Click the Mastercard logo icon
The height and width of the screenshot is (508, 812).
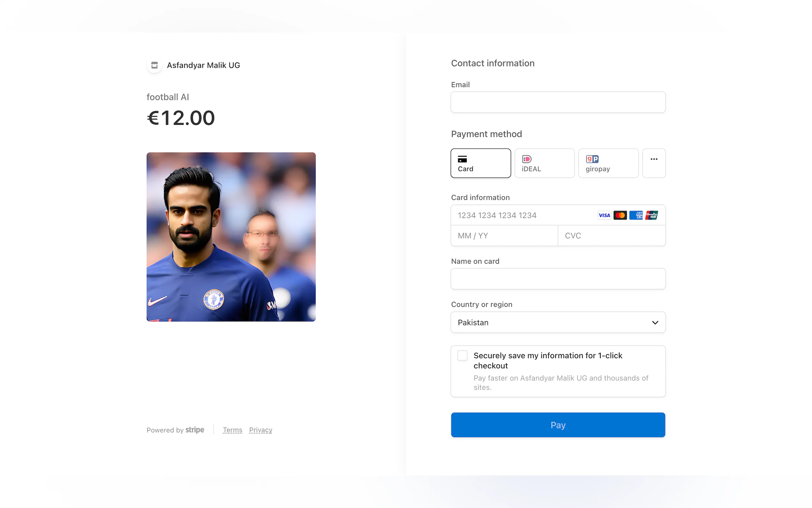[620, 215]
